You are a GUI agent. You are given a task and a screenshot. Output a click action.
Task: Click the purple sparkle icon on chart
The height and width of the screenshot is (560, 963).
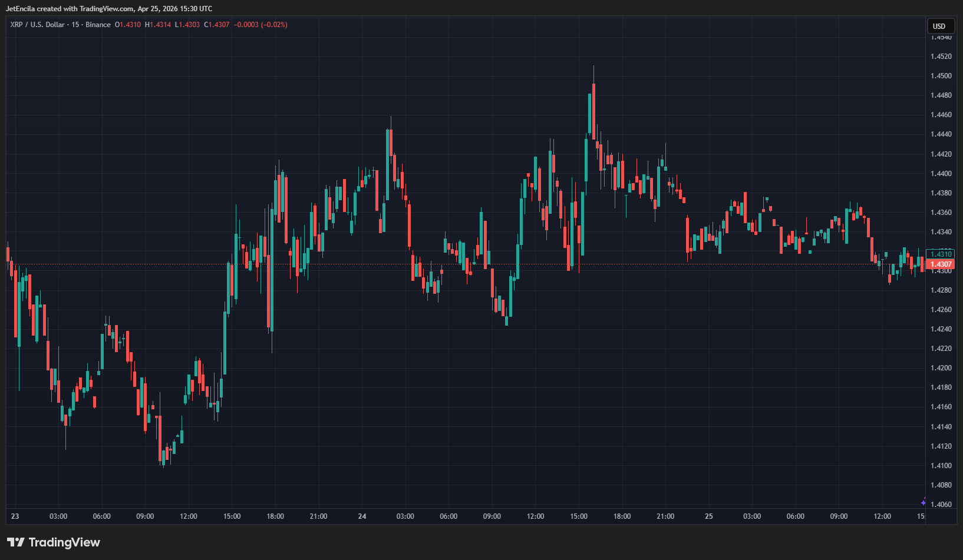[x=923, y=502]
